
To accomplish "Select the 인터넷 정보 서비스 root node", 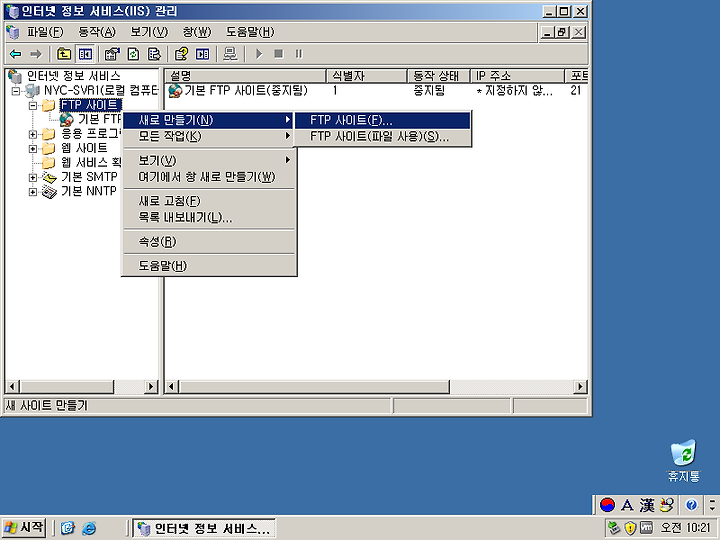I will [73, 76].
